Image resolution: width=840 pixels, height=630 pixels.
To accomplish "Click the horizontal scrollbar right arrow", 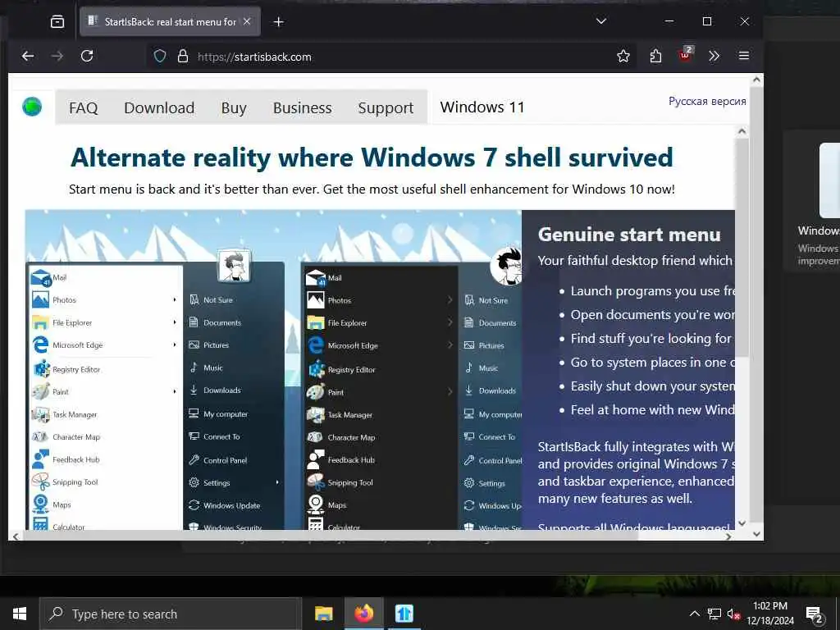I will coord(728,536).
